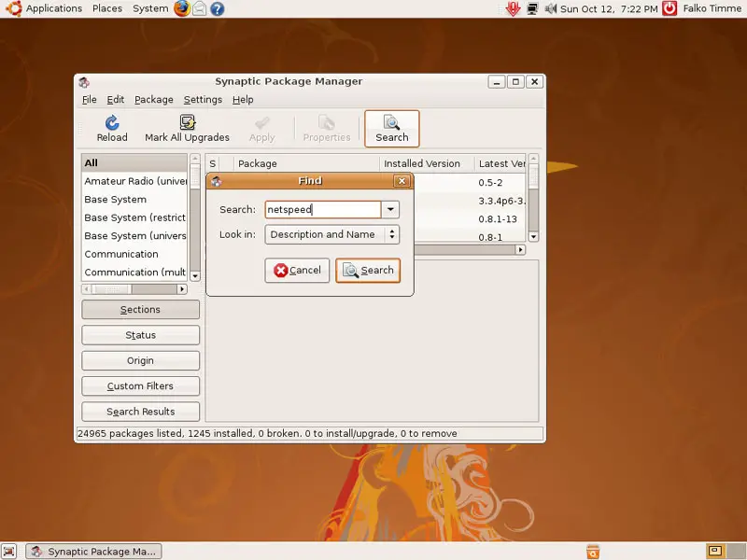Click the netspeed search text field

[322, 210]
